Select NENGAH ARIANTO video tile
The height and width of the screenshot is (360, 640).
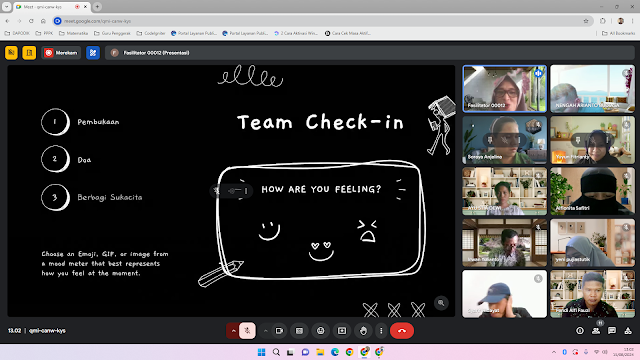pos(592,89)
